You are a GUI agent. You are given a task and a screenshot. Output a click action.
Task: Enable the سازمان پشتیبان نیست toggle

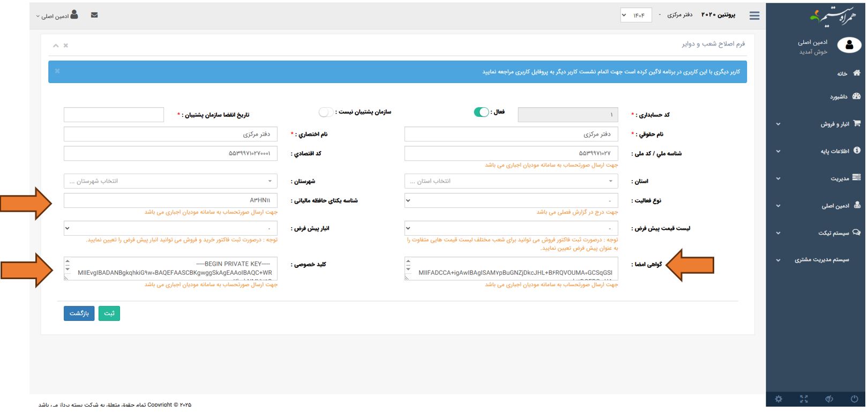(x=326, y=112)
